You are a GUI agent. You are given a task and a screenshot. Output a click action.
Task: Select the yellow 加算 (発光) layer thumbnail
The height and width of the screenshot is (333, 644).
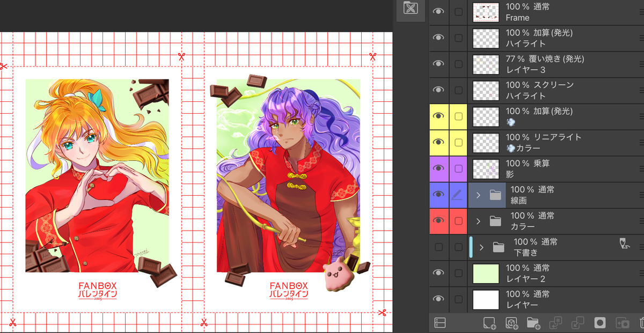486,116
